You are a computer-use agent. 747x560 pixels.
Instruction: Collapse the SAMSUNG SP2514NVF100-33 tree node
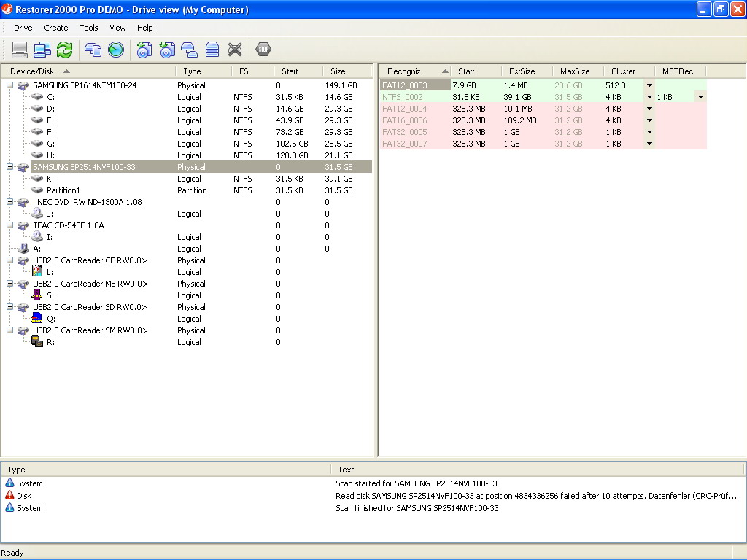tap(9, 167)
